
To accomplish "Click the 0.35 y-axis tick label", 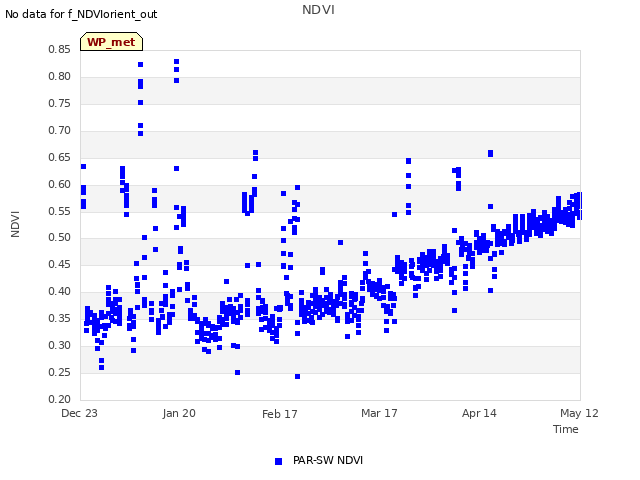I will point(59,318).
